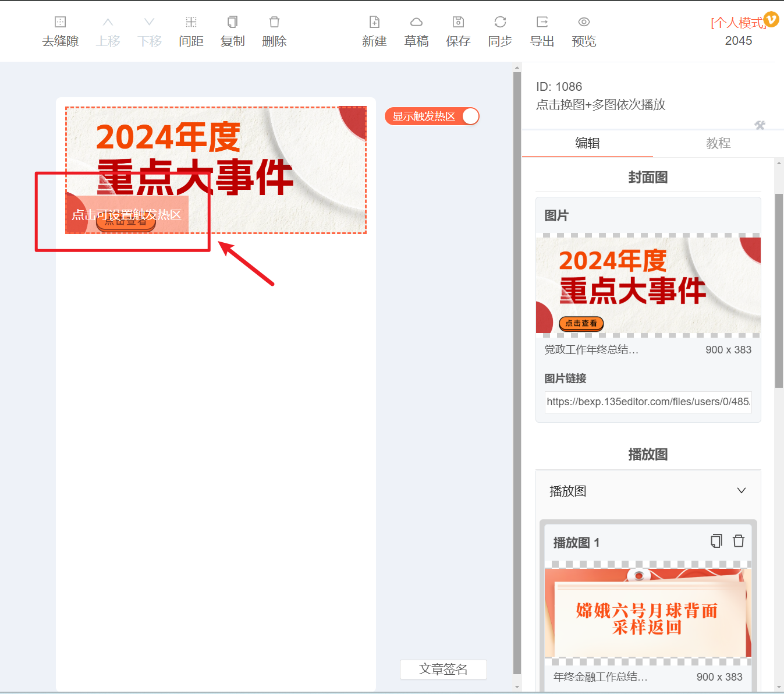Collapse the 播放图 dropdown chevron
784x694 pixels.
[742, 490]
